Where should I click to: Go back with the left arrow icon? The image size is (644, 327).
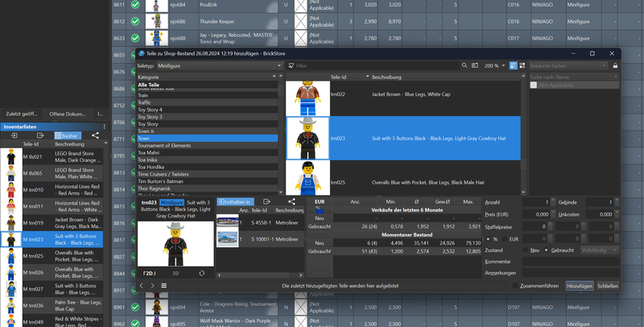(142, 285)
